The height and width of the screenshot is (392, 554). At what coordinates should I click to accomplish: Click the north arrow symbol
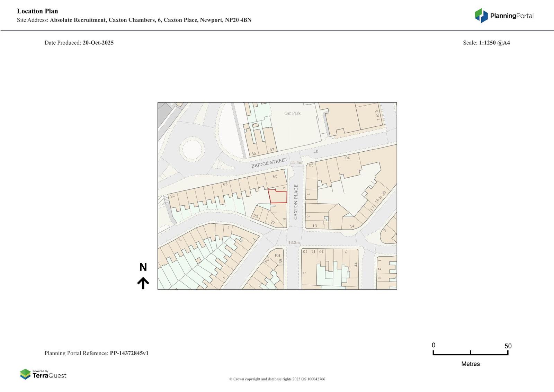(143, 283)
